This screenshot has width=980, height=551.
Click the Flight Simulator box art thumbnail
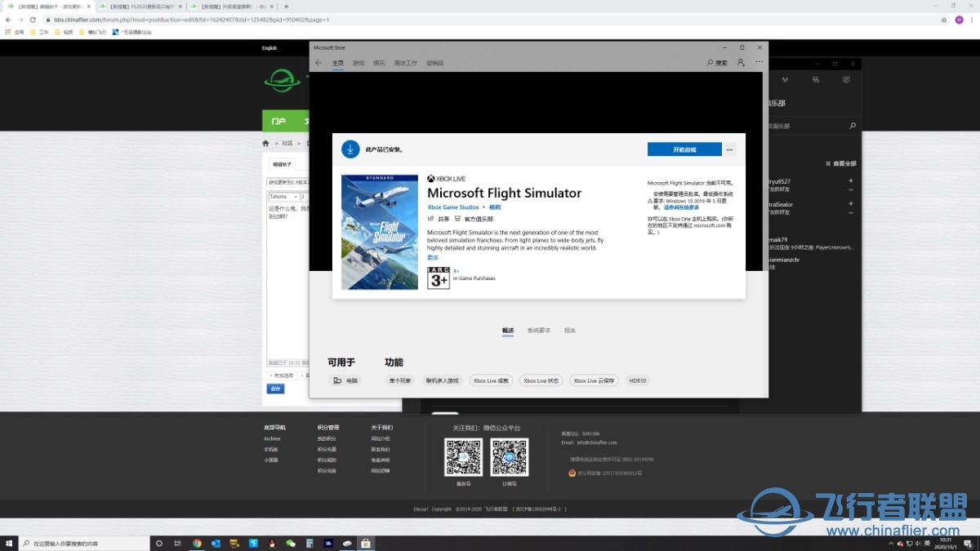[x=380, y=233]
